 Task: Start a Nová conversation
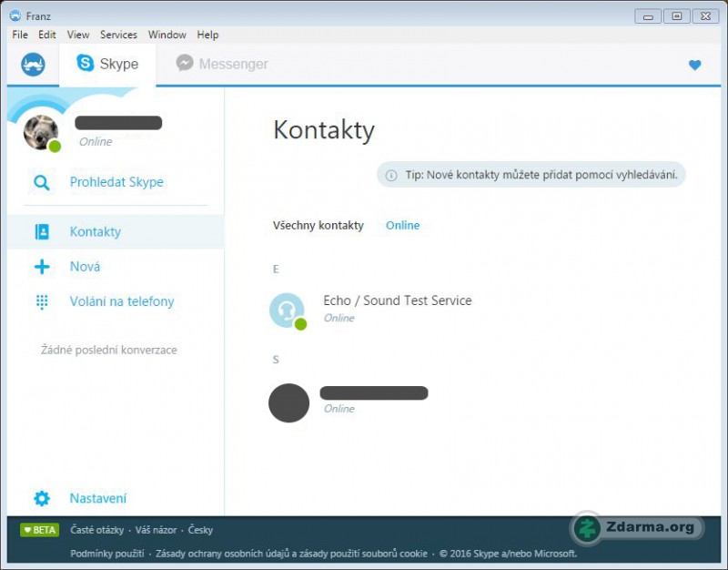(x=85, y=267)
